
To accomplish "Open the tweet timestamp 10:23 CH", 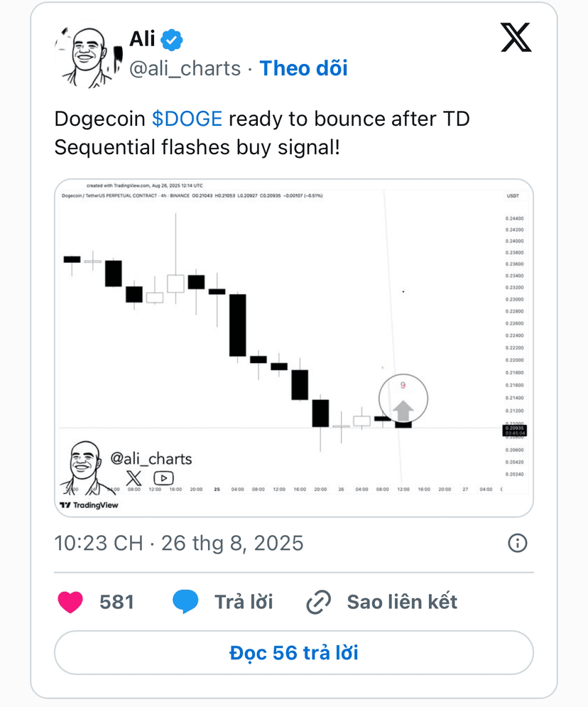I will coord(98,543).
